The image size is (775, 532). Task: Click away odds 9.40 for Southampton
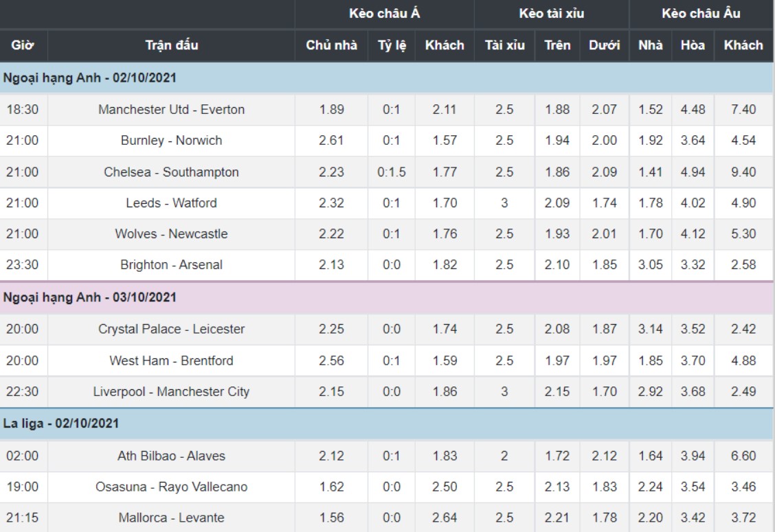[743, 172]
